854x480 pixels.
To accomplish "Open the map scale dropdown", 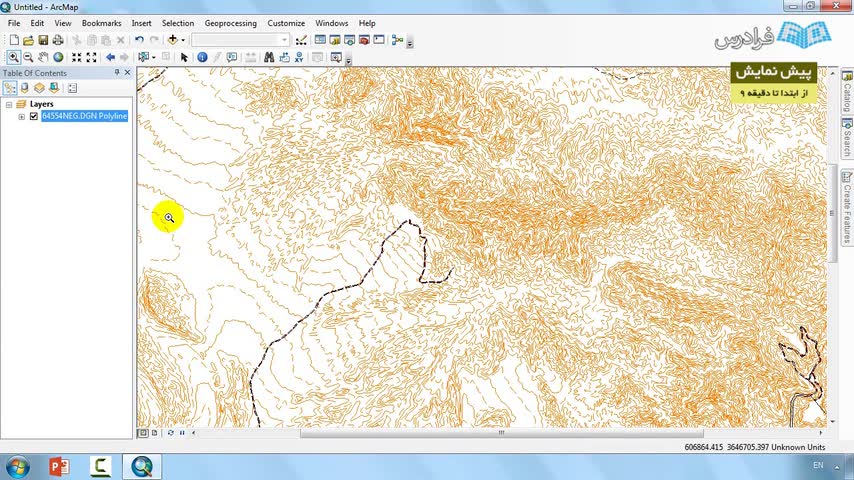I will click(x=284, y=40).
